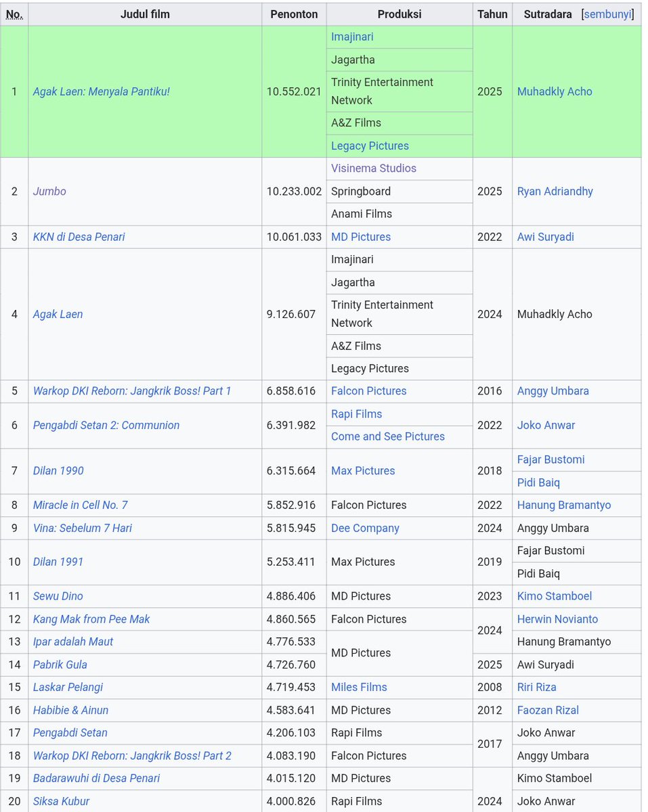Open the Dee Company production link
The width and height of the screenshot is (648, 812).
point(366,528)
